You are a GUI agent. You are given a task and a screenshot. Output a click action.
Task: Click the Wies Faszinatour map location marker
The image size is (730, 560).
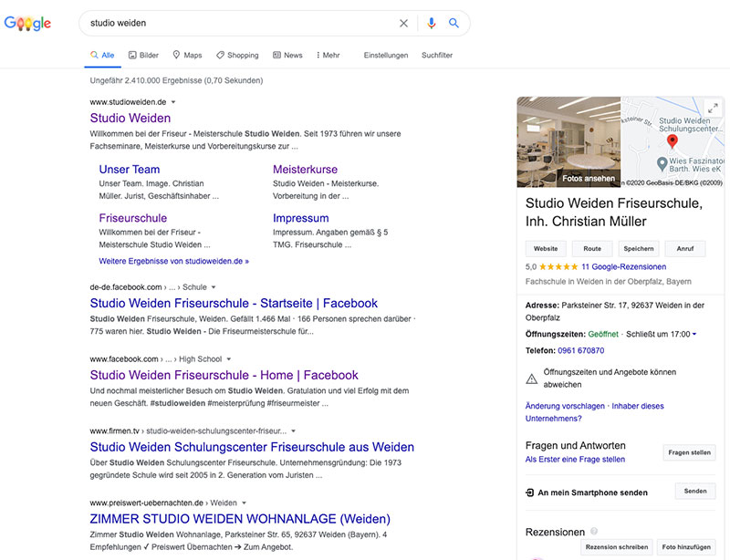662,164
